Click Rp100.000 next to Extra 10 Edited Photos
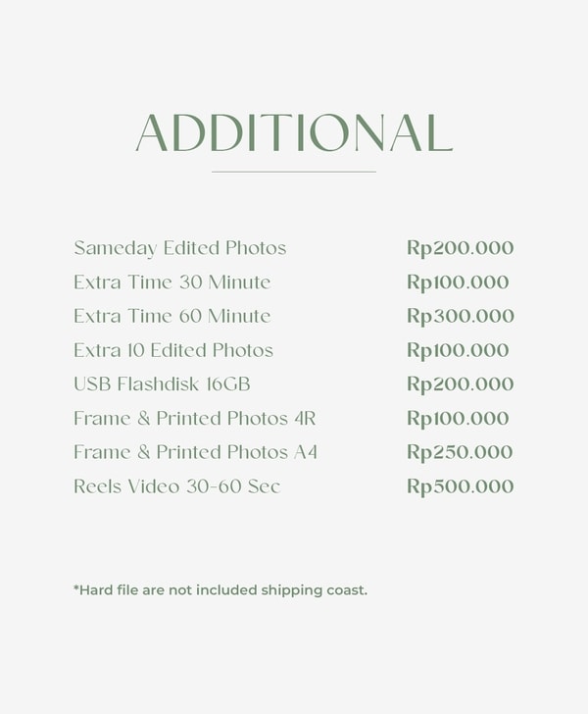Image resolution: width=588 pixels, height=714 pixels. pos(458,351)
